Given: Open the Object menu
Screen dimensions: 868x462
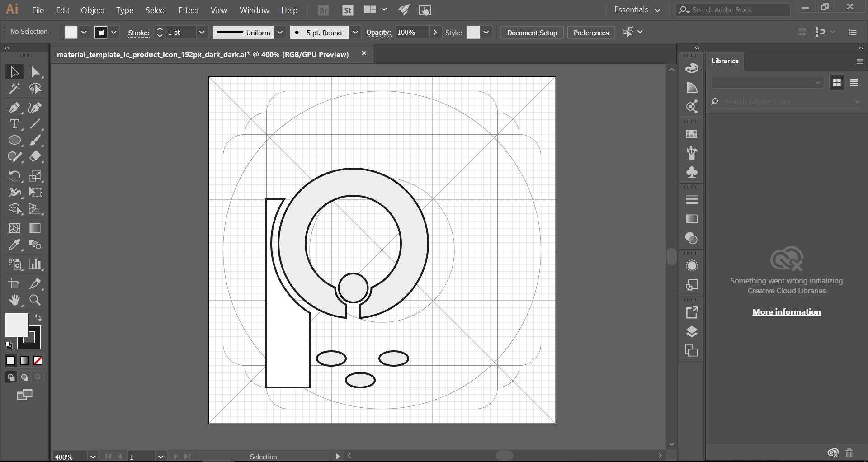Looking at the screenshot, I should click(92, 10).
